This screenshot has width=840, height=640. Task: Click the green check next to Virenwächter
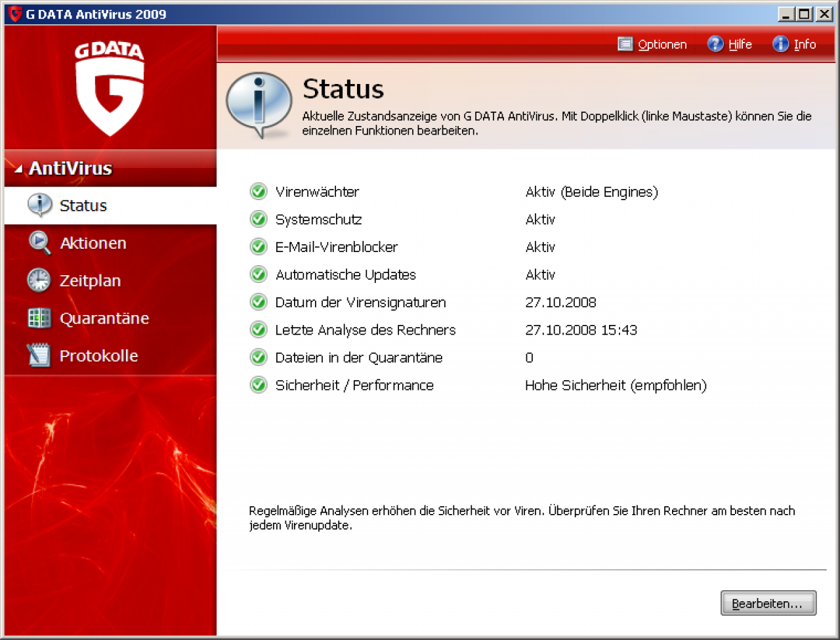tap(259, 192)
